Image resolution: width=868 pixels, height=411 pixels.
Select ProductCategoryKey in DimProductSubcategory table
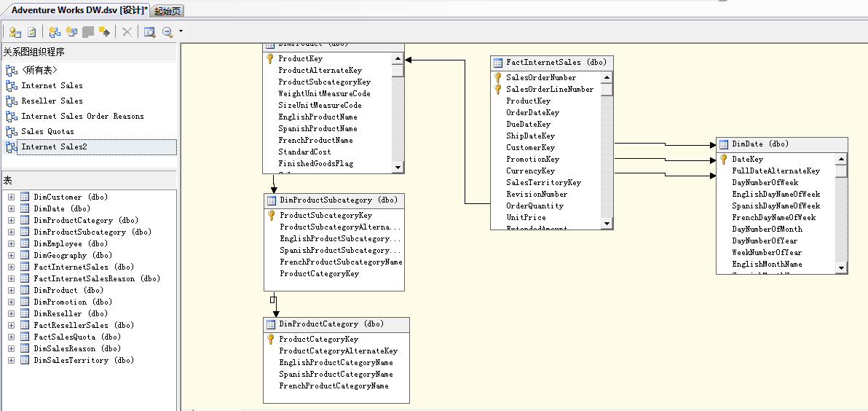point(320,273)
